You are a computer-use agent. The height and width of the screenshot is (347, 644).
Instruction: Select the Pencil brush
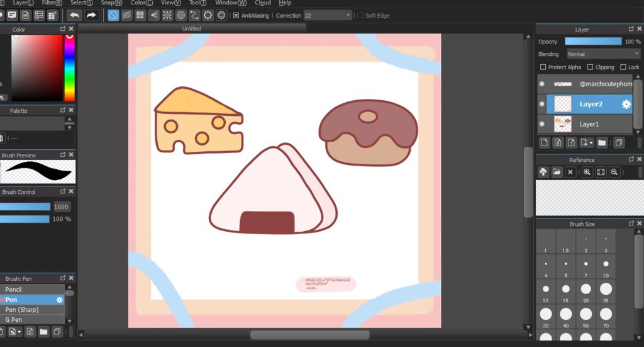pyautogui.click(x=32, y=290)
